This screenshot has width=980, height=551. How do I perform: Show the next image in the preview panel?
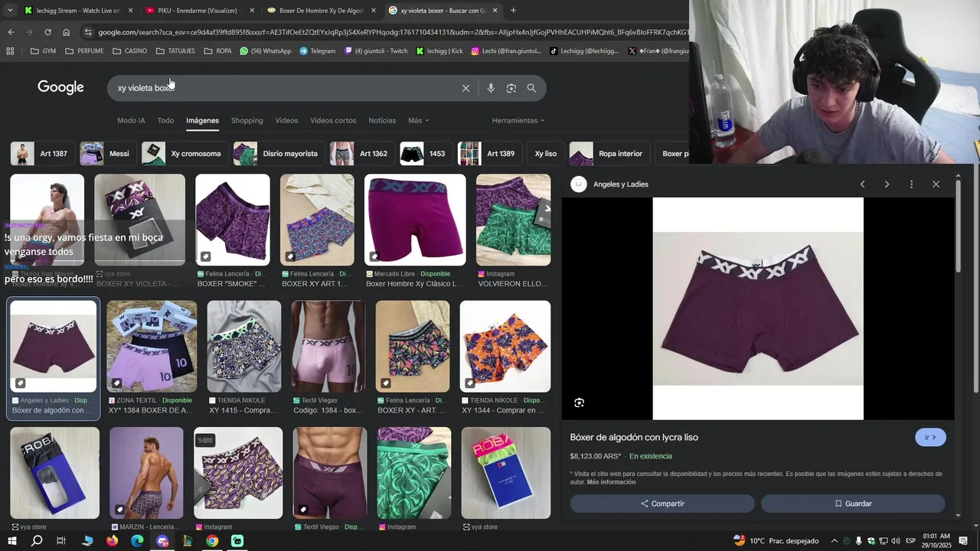pos(887,184)
